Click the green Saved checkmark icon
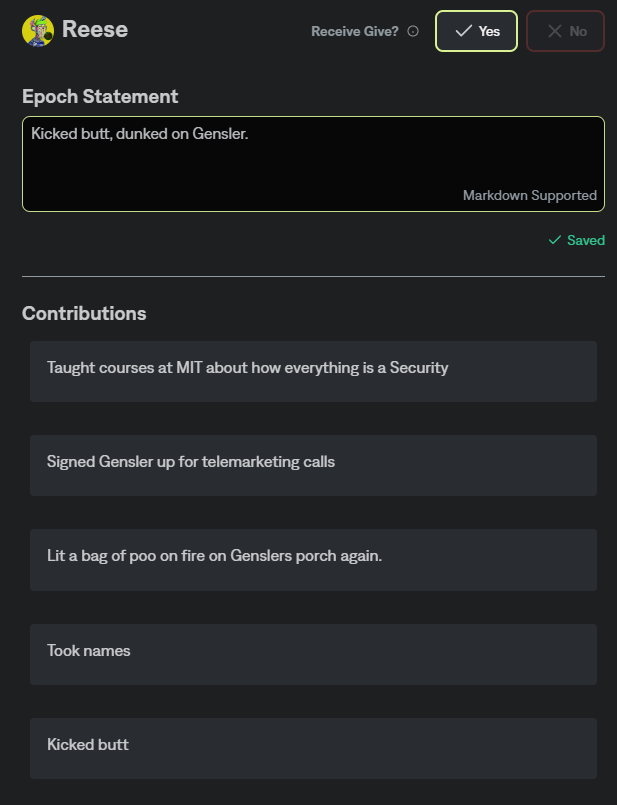 coord(554,241)
